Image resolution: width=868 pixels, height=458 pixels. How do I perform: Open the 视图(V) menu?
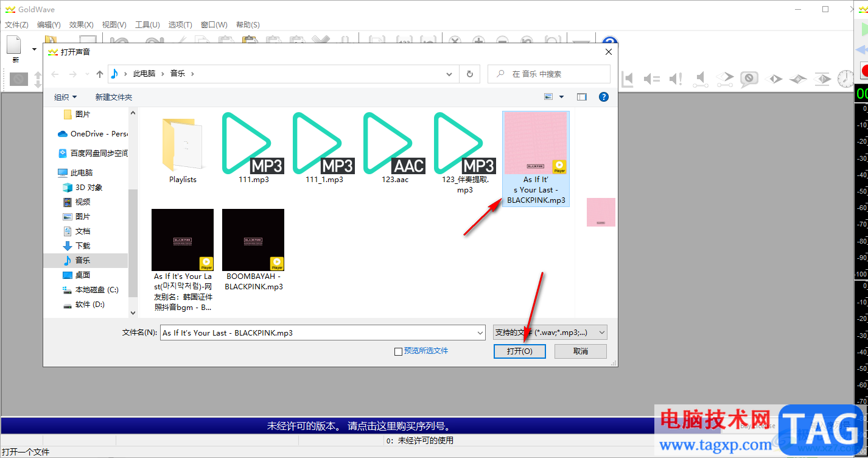tap(114, 25)
